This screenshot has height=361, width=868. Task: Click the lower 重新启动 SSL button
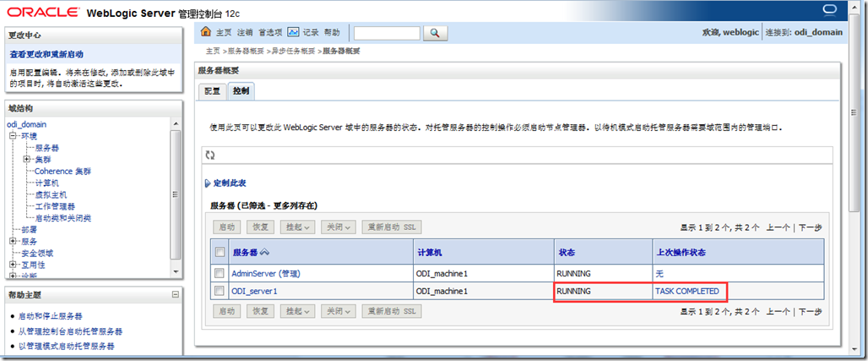[x=392, y=311]
